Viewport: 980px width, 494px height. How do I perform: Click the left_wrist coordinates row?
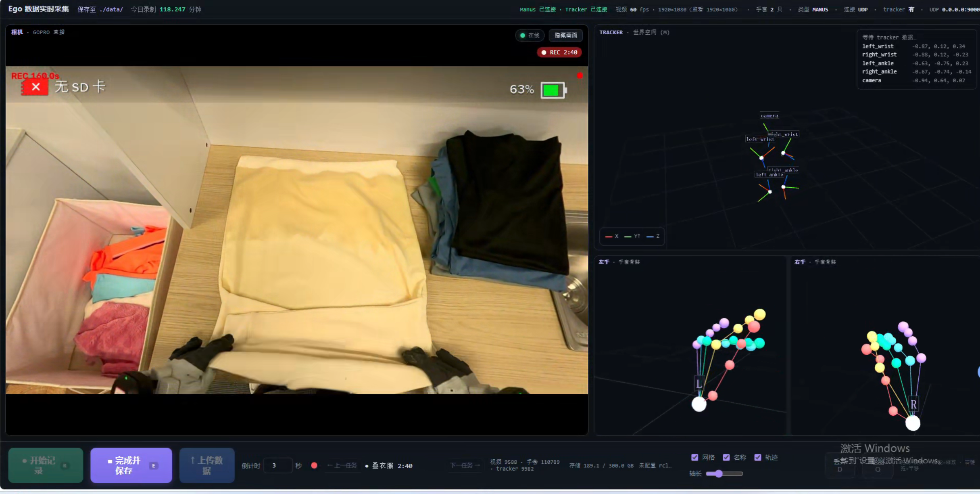[913, 46]
